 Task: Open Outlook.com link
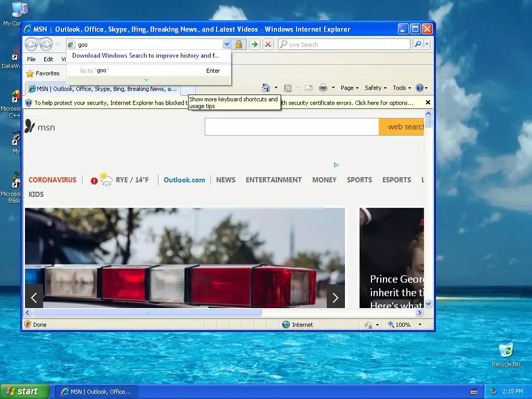point(184,180)
